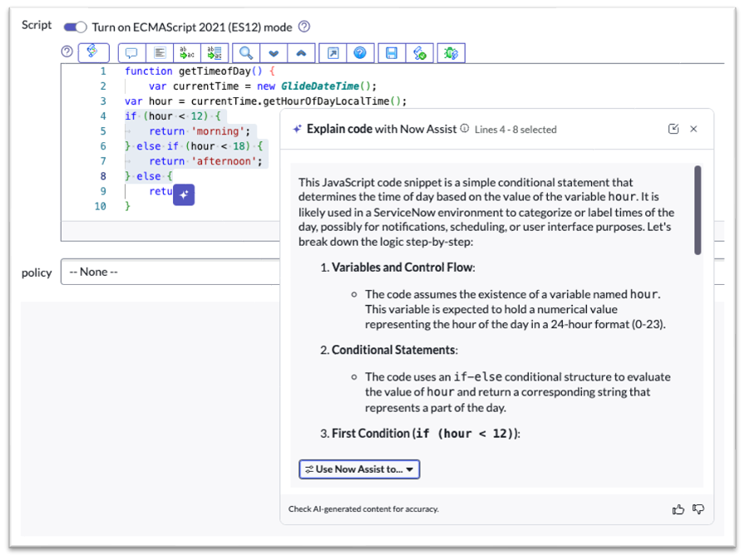Click the editor help question mark icon

click(x=67, y=52)
